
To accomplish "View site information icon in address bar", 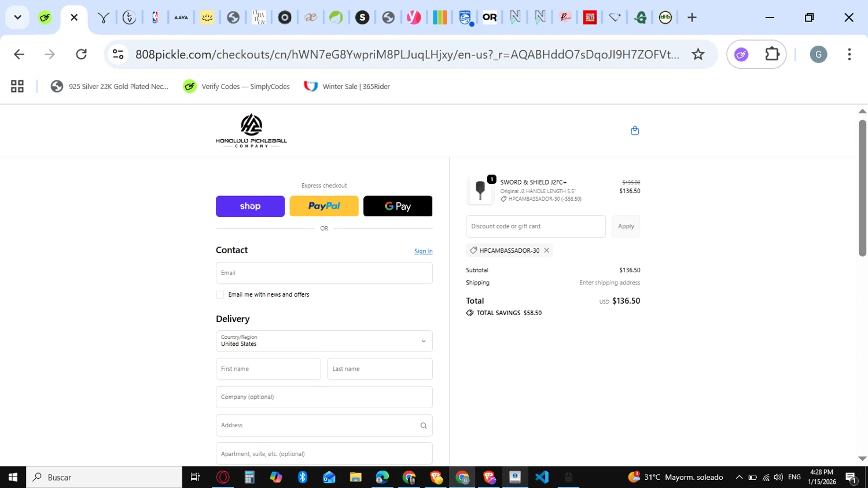I will [118, 54].
